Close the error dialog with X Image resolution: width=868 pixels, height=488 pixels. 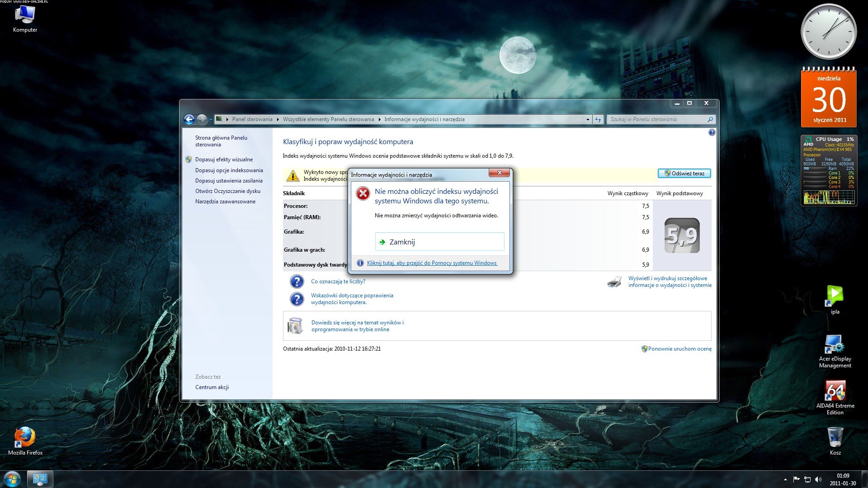(x=500, y=173)
